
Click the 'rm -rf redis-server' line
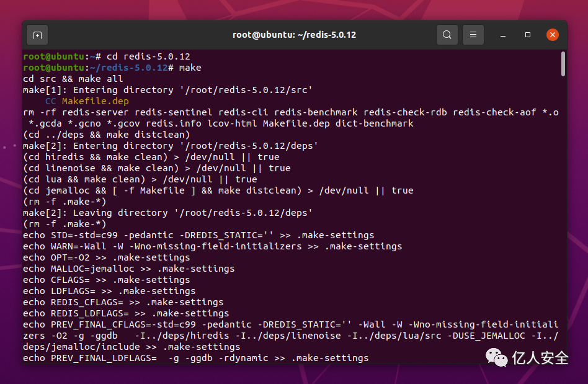click(x=291, y=112)
